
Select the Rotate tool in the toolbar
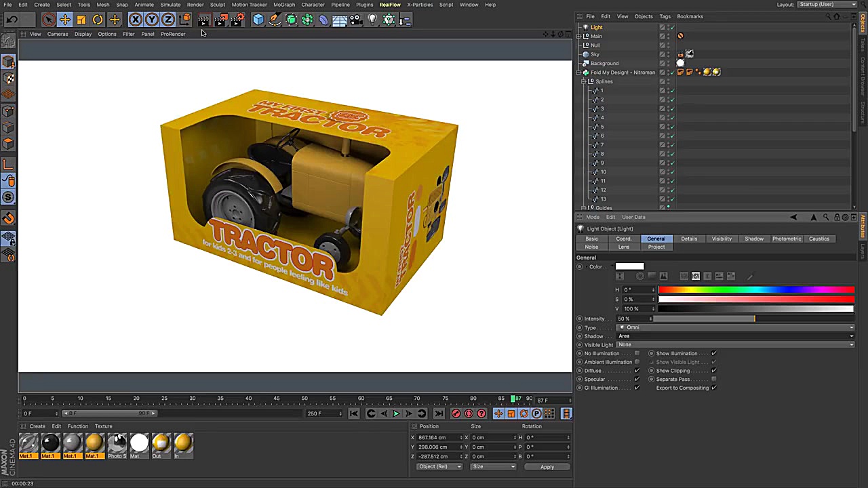(97, 19)
